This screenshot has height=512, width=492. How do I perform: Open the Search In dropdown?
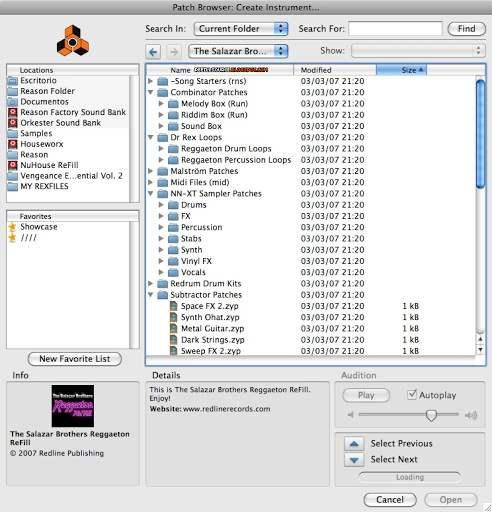pos(241,29)
